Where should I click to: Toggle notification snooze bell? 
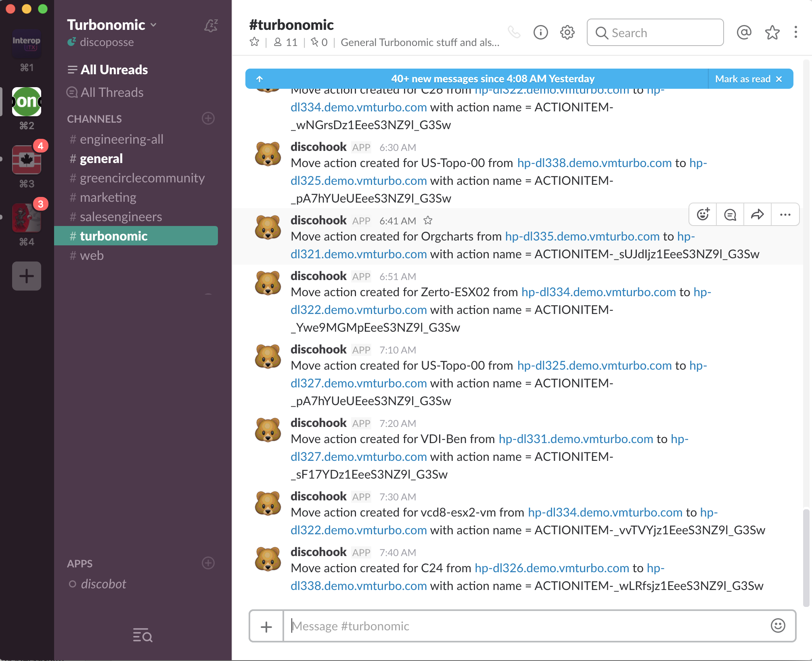click(x=211, y=26)
